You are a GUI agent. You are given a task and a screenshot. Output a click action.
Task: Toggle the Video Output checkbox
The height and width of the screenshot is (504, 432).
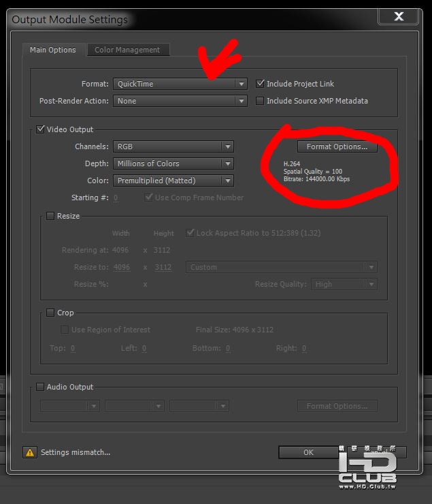[x=40, y=129]
